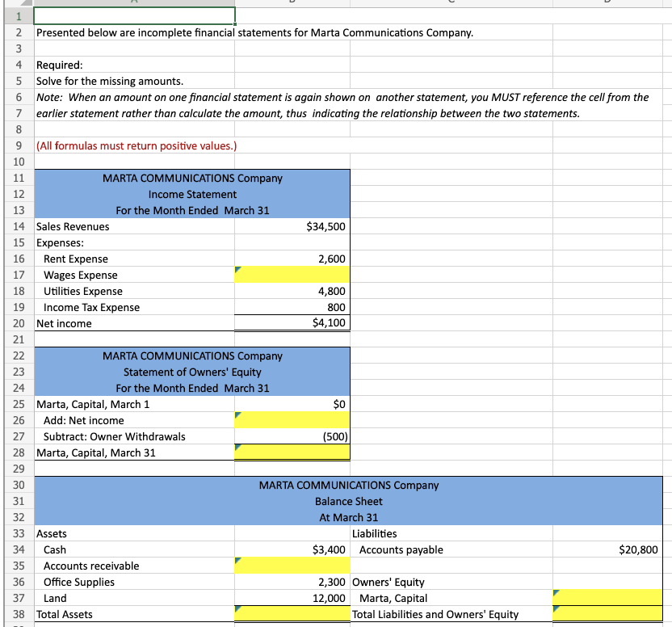Click the 4,800 Utilities Expense value
Viewport: 672px width, 627px height.
pos(331,291)
